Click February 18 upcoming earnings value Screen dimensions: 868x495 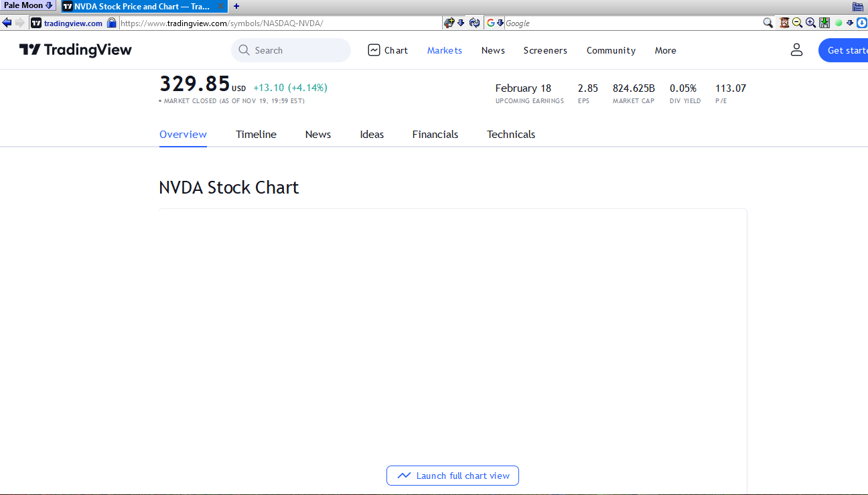[523, 88]
